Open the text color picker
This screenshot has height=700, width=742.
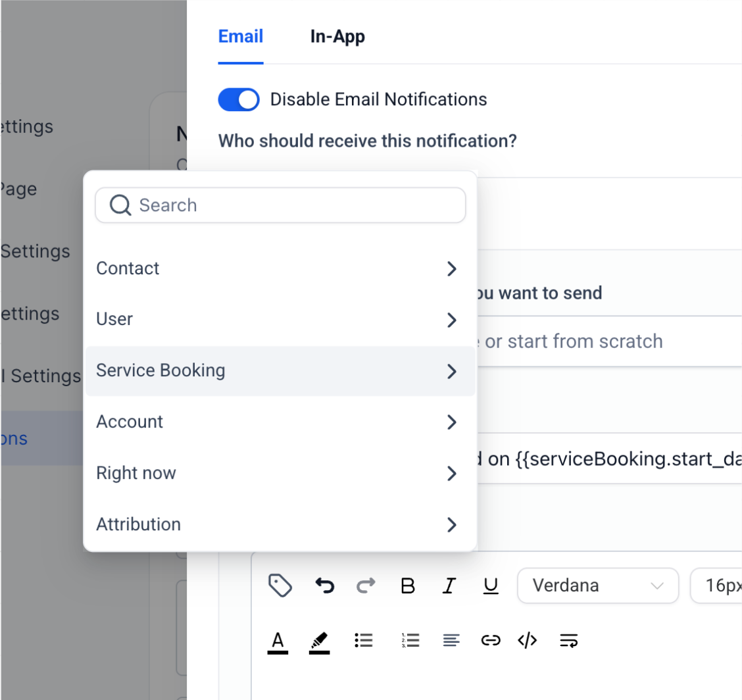[x=278, y=642]
